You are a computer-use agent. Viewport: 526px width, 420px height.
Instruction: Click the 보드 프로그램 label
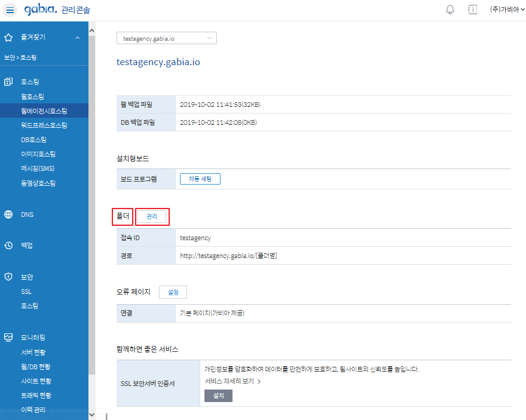click(x=139, y=179)
